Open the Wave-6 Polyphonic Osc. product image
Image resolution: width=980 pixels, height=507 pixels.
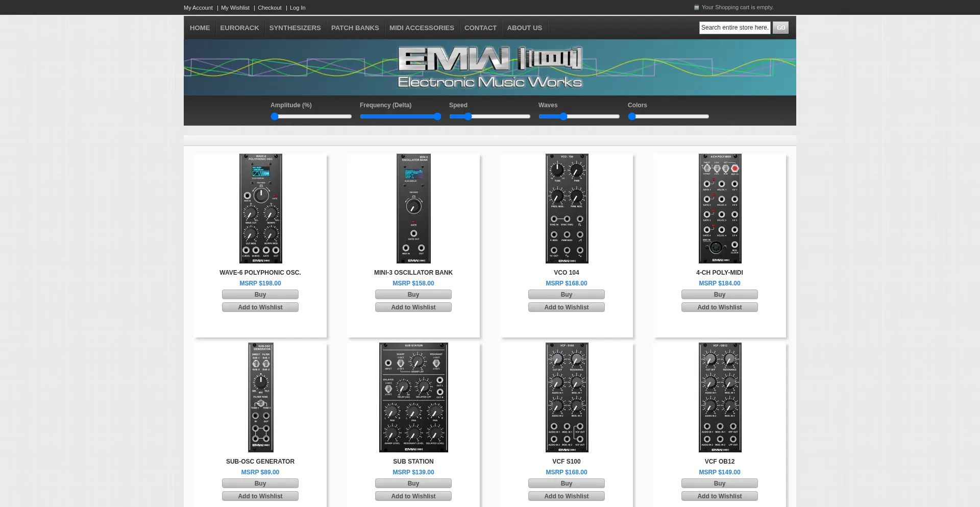[x=260, y=208]
